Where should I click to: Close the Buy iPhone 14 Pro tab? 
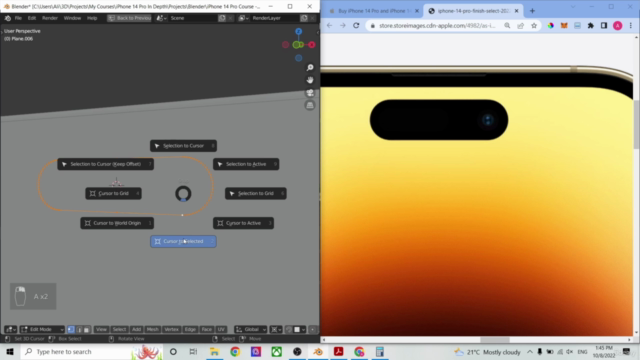coord(417,11)
